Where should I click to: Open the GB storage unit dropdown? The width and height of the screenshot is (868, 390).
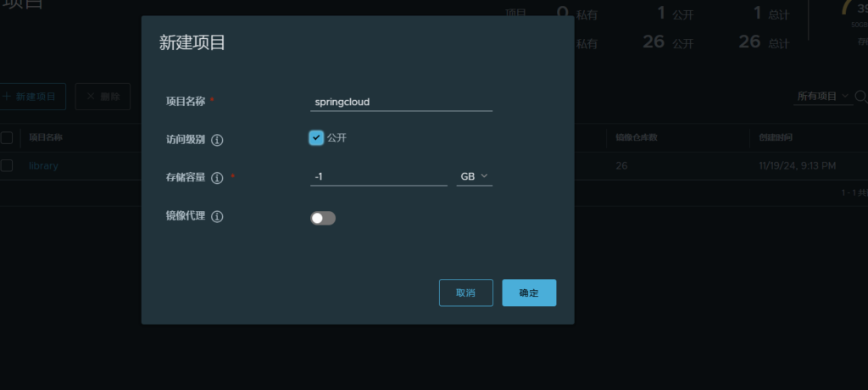[474, 176]
